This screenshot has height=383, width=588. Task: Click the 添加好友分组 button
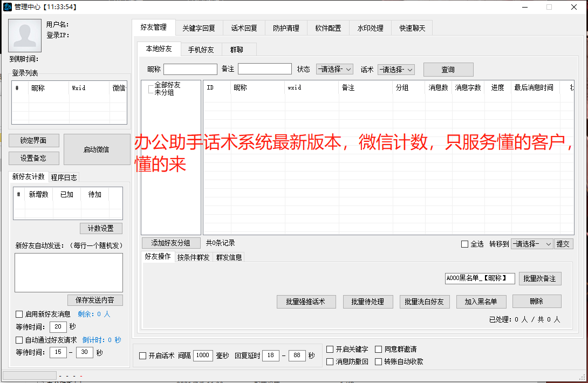(x=171, y=243)
